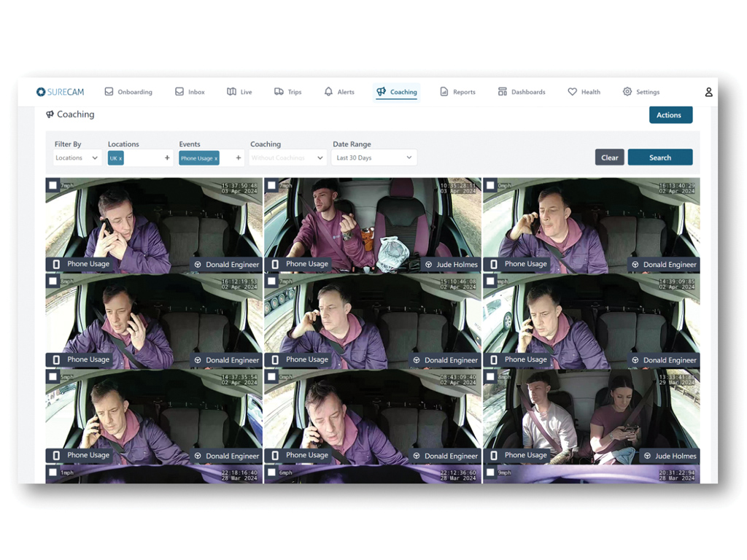This screenshot has width=747, height=560.
Task: Switch to the Live view
Action: point(239,92)
